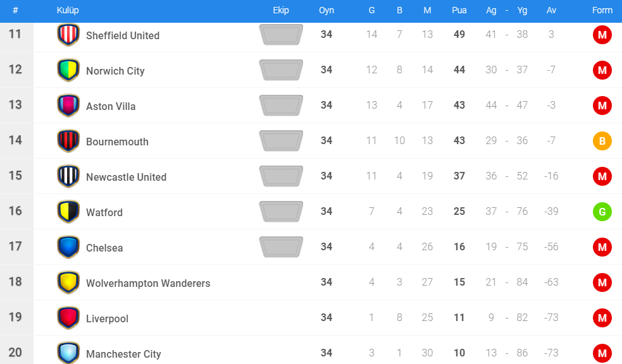Viewport: 622px width, 364px height.
Task: Open the Liverpool team page link
Action: 107,318
